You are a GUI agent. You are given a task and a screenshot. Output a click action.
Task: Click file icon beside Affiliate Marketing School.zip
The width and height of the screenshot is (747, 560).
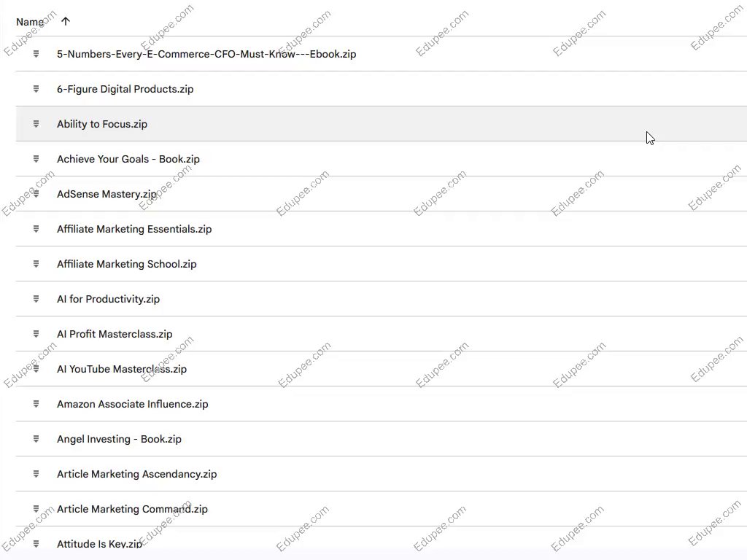point(36,264)
